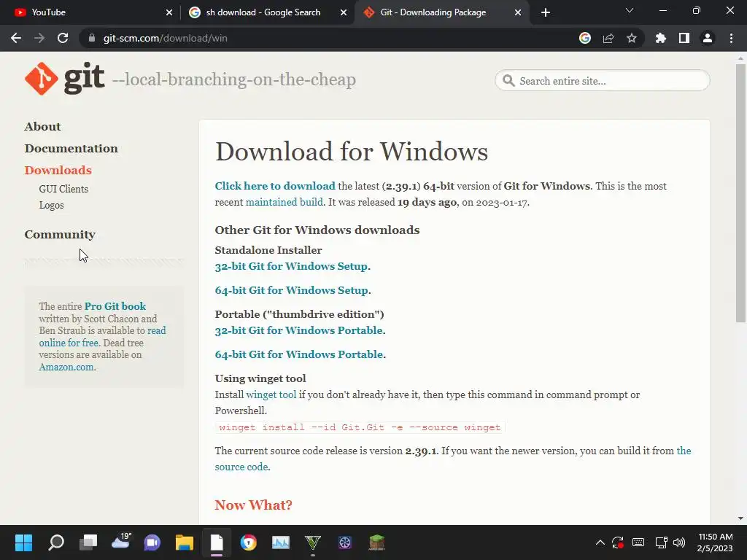Open the Chat app in the taskbar

pos(152,542)
